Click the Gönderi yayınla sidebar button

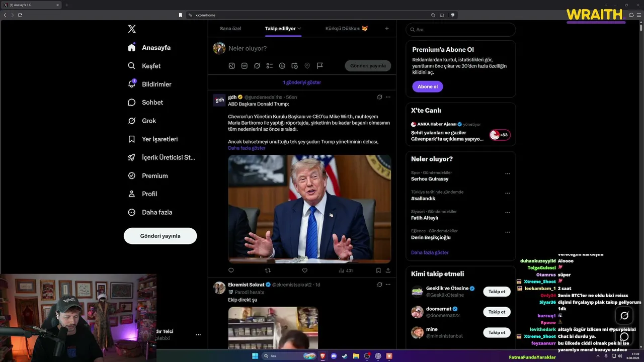(160, 236)
